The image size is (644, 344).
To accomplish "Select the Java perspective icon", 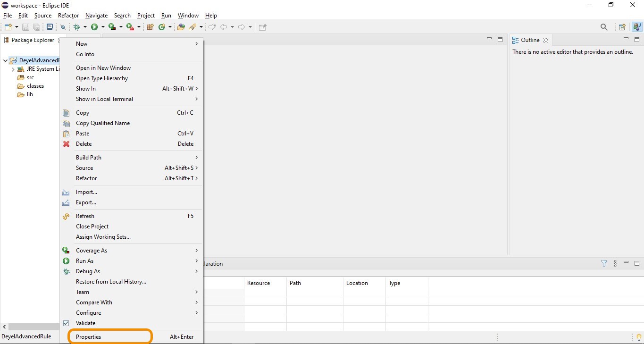I will pos(637,27).
